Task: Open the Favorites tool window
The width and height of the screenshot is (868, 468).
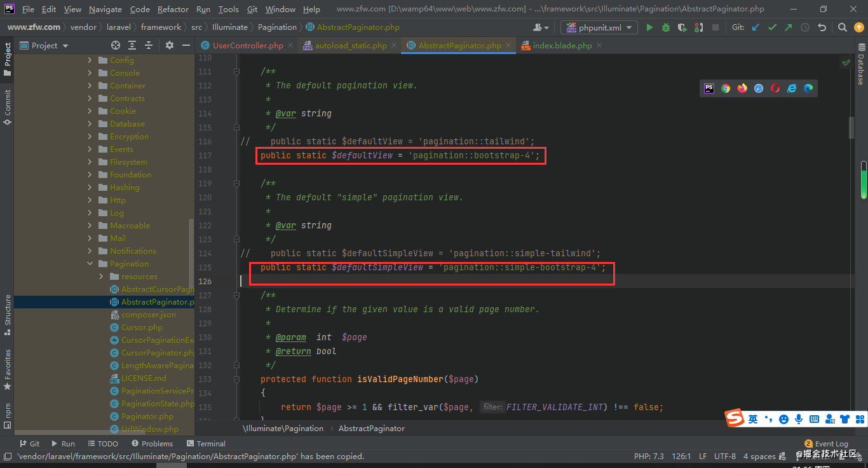Action: [7, 369]
